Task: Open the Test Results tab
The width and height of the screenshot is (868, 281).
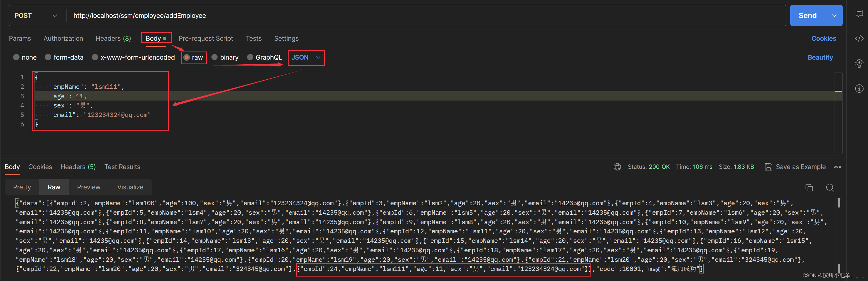Action: 122,167
